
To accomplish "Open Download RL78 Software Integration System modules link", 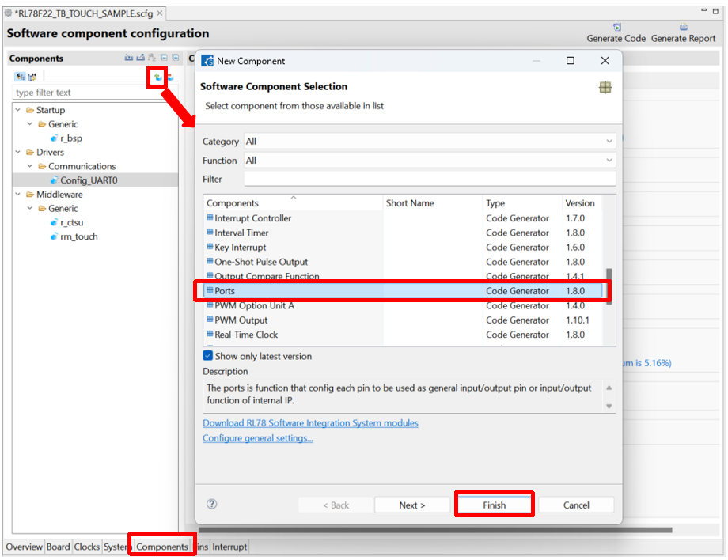I will (310, 423).
